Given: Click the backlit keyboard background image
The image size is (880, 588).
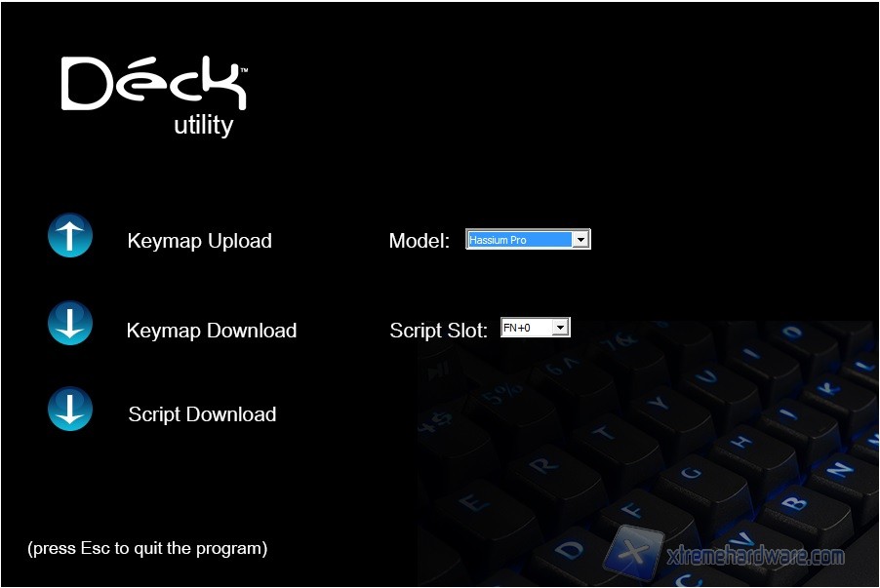Looking at the screenshot, I should click(x=648, y=453).
